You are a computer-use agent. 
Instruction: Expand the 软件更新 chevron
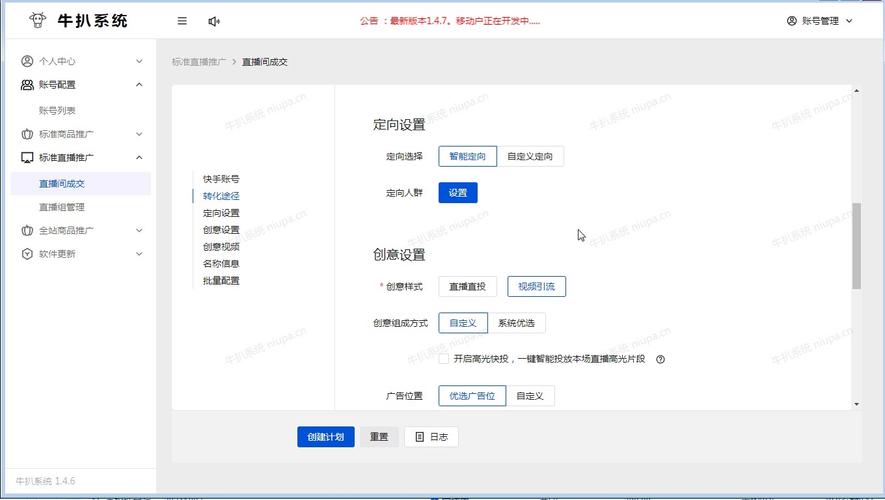coord(139,254)
